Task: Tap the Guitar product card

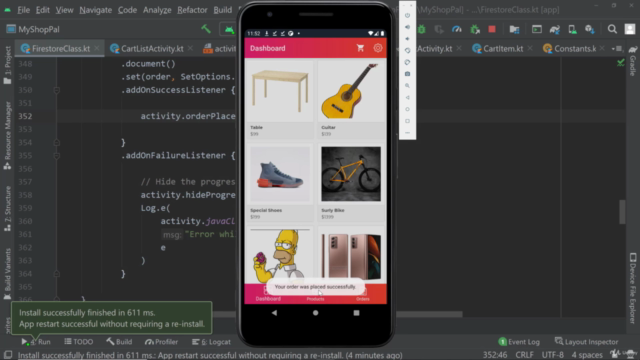Action: [351, 100]
